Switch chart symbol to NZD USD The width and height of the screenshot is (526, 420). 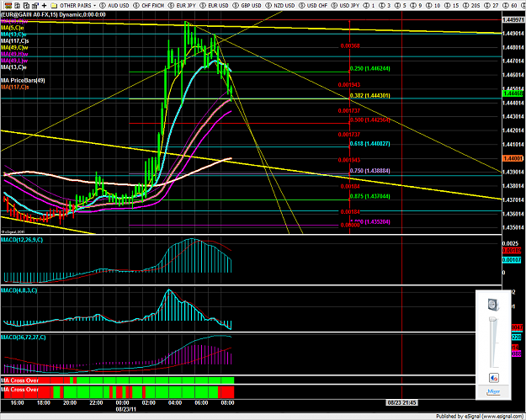pyautogui.click(x=280, y=5)
